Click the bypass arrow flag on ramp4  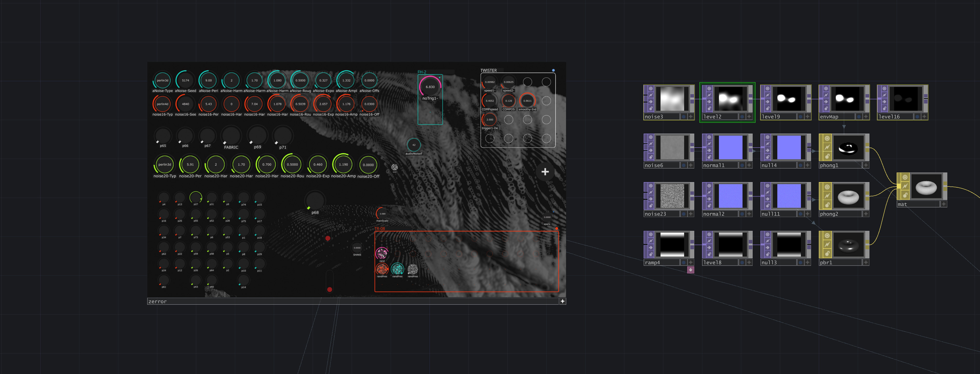click(651, 248)
